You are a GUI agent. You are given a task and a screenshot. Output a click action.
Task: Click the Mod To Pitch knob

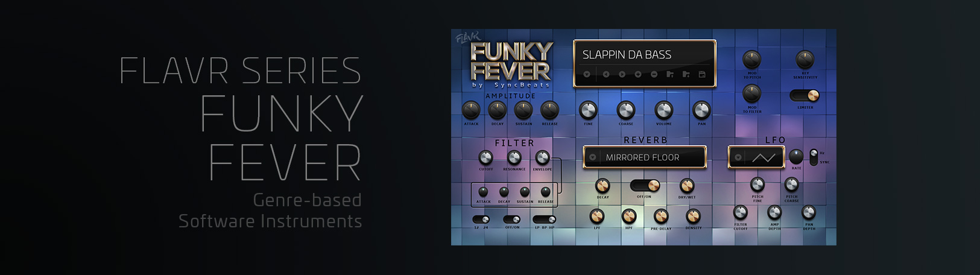pos(751,60)
